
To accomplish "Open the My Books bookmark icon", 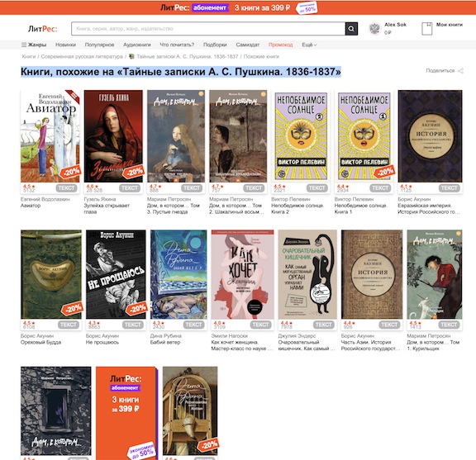I will tap(426, 29).
